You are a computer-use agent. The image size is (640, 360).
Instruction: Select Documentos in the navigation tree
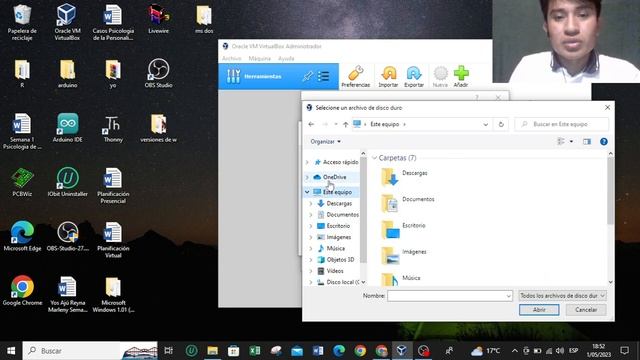click(342, 215)
